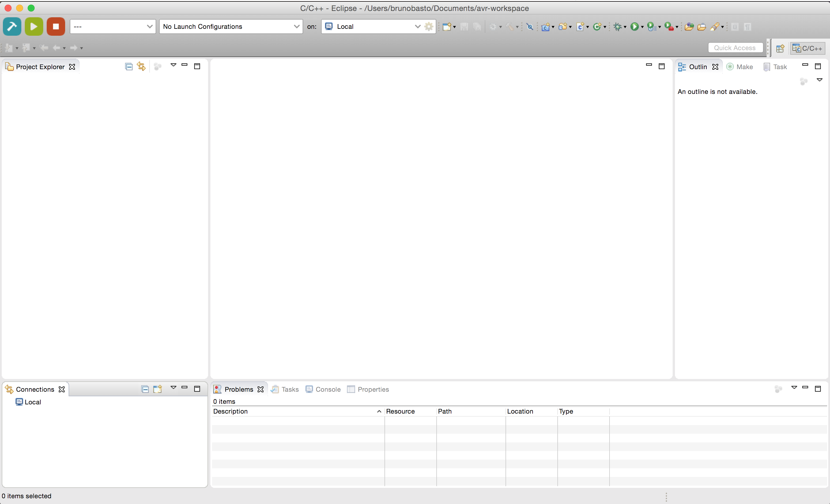The image size is (830, 504).
Task: Close the Outlin tab
Action: (716, 67)
